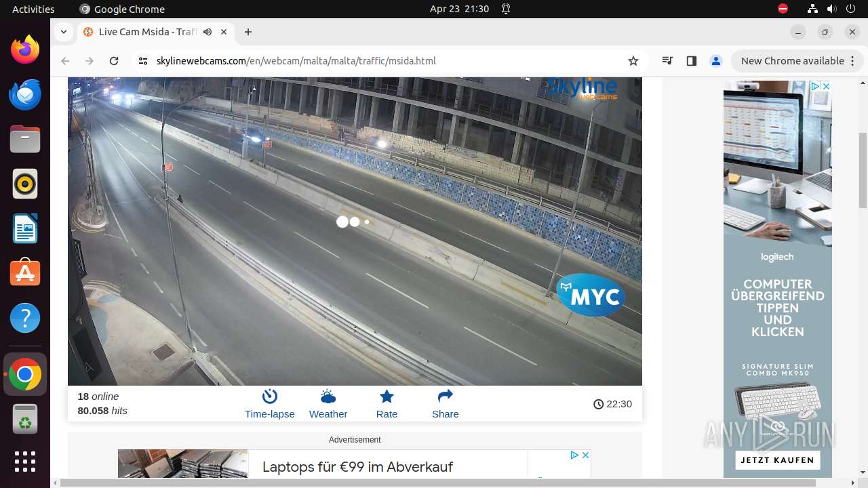This screenshot has width=868, height=488.
Task: Open Google Chrome in the dock
Action: tap(25, 375)
